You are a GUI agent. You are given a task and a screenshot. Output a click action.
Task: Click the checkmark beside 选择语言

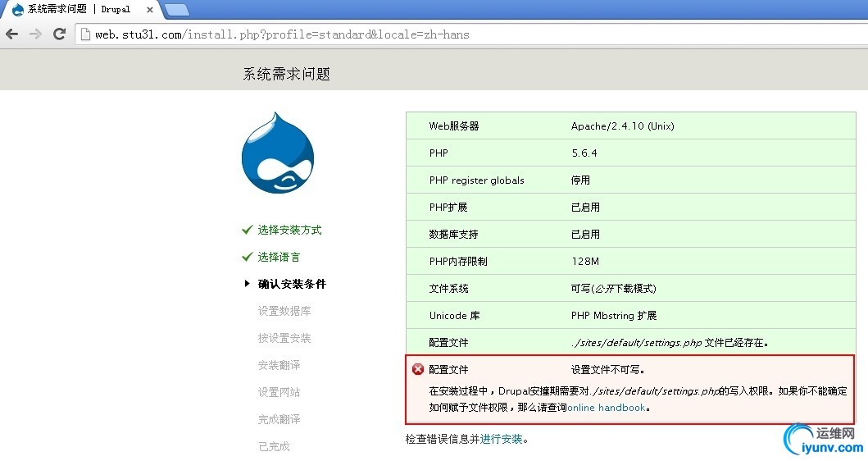[248, 257]
